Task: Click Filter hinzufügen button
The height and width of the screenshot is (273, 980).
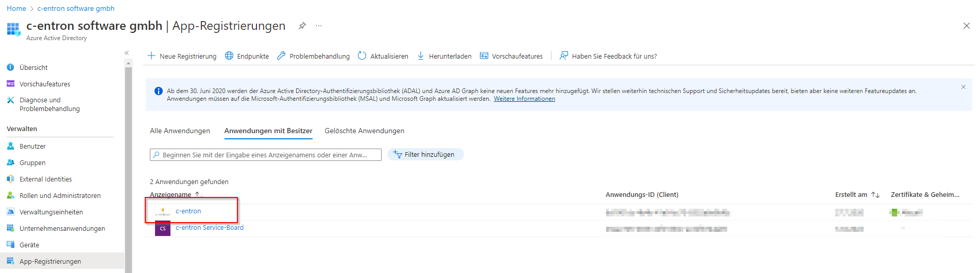Action: click(425, 154)
